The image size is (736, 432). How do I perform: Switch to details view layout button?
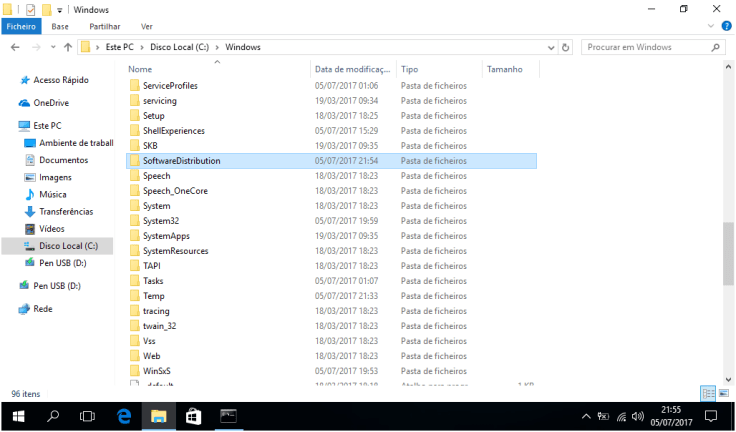[708, 394]
